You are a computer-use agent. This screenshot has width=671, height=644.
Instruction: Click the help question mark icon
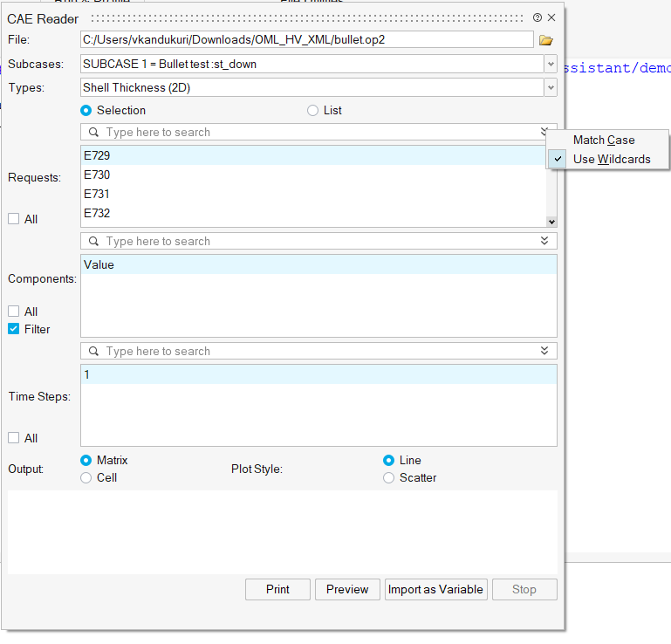coord(537,17)
